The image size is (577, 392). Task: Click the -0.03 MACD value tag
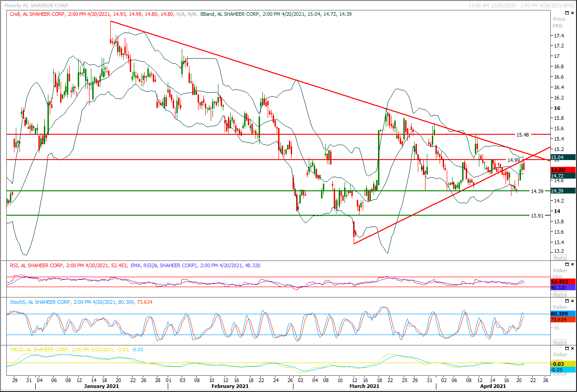click(563, 364)
